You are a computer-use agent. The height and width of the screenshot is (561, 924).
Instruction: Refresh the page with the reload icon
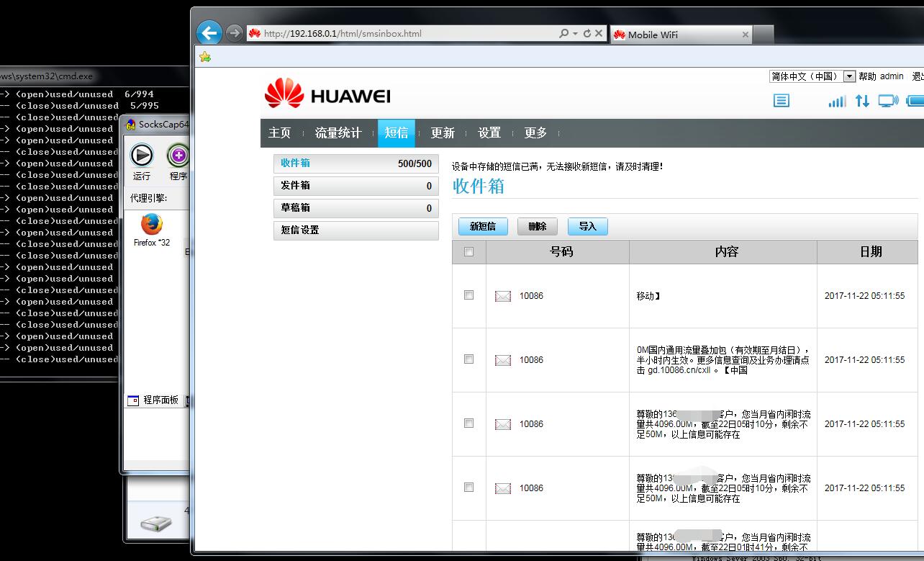pos(587,33)
